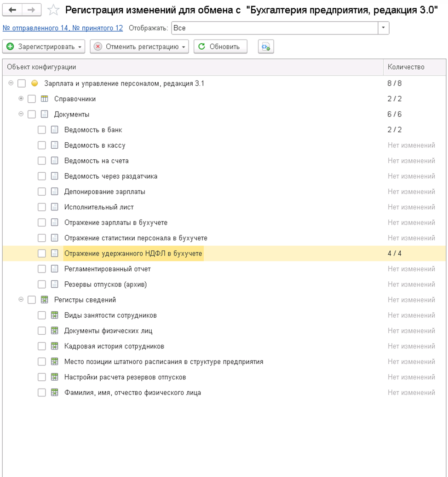Image resolution: width=448 pixels, height=477 pixels.
Task: Click register icon of Фамилия, имя, отчество
Action: tap(54, 392)
